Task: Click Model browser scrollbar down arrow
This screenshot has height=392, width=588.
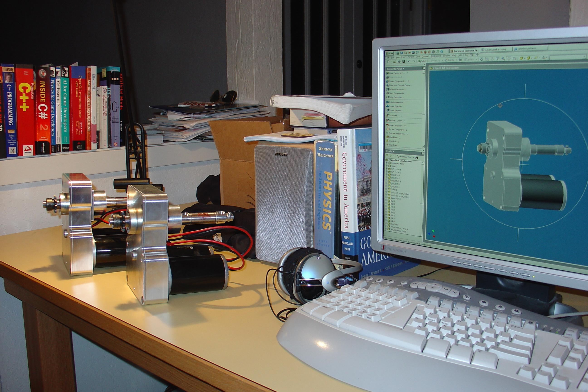Action: pos(421,235)
